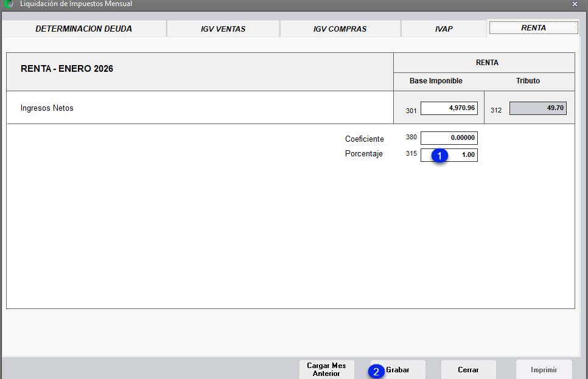Click the Cerrar button
The height and width of the screenshot is (379, 588).
point(468,370)
